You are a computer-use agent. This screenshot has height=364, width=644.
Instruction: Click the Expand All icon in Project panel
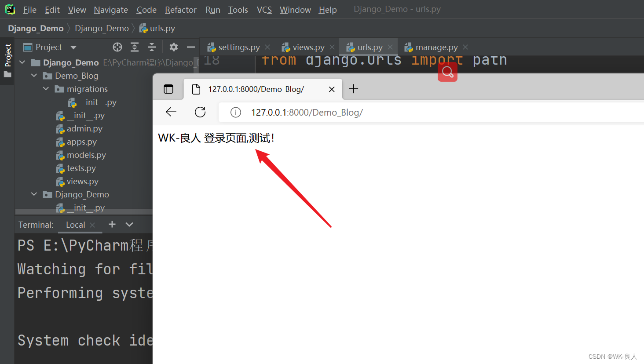(x=135, y=47)
